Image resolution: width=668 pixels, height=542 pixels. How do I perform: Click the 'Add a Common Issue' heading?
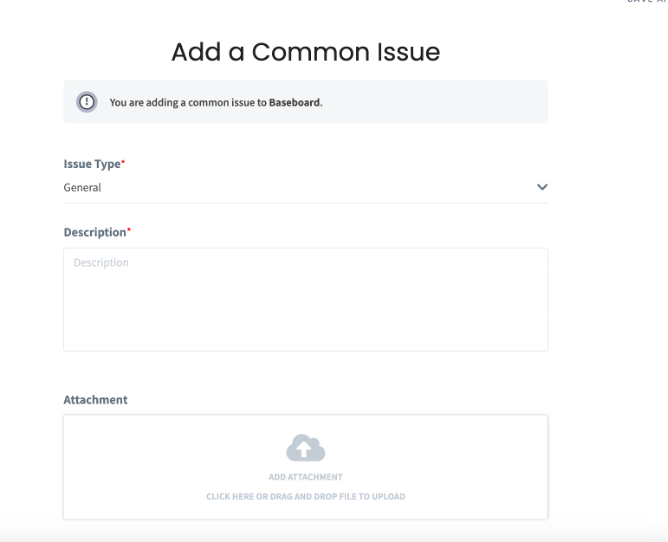pos(305,52)
